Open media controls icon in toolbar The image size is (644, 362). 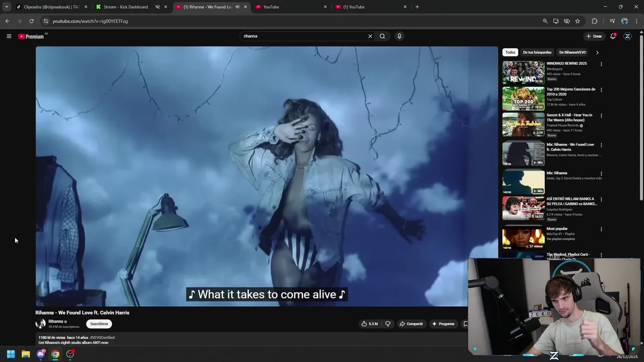coord(612,21)
